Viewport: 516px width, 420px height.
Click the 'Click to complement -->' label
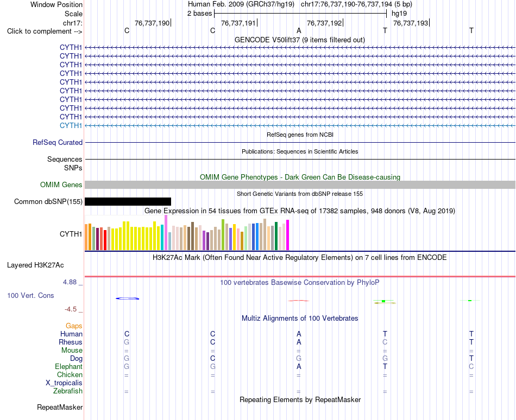coord(45,31)
